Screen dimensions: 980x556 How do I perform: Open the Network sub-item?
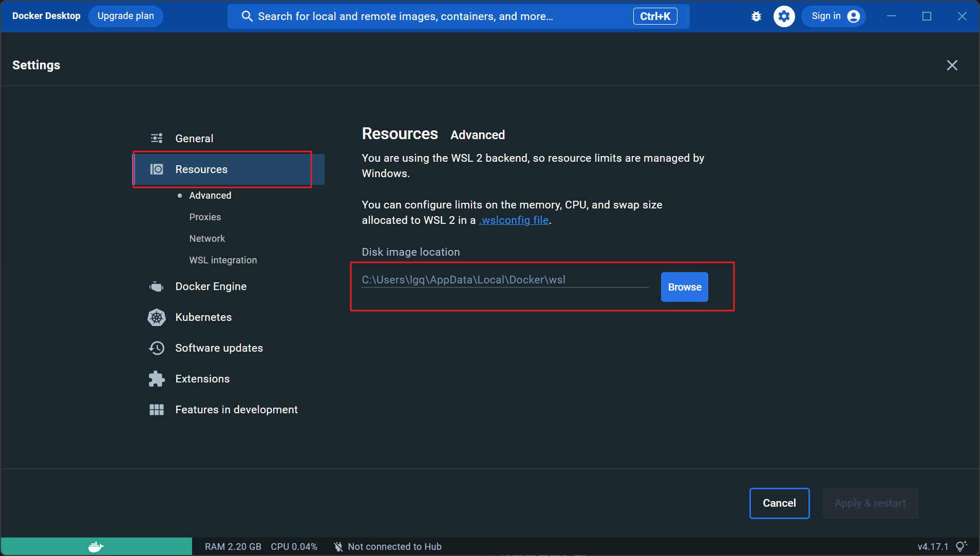pos(207,239)
